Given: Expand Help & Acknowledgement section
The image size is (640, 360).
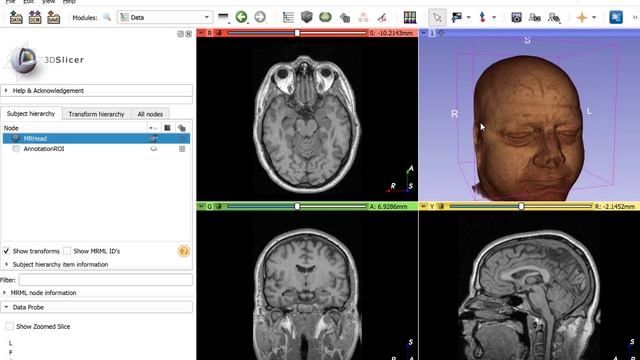Looking at the screenshot, I should pos(97,91).
